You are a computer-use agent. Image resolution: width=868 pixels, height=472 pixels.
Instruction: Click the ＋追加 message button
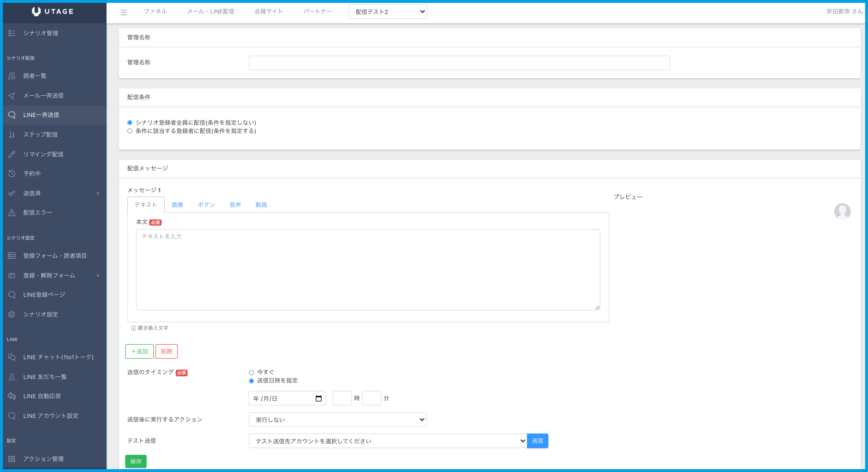coord(140,351)
